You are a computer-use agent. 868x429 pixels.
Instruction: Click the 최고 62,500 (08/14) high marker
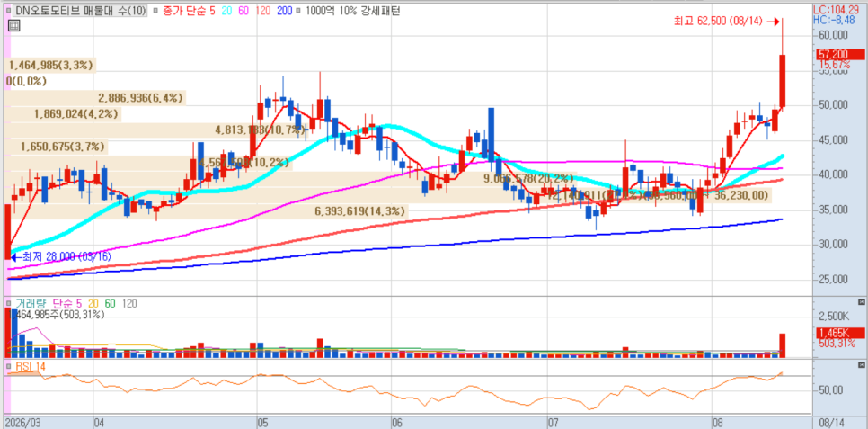pyautogui.click(x=719, y=21)
